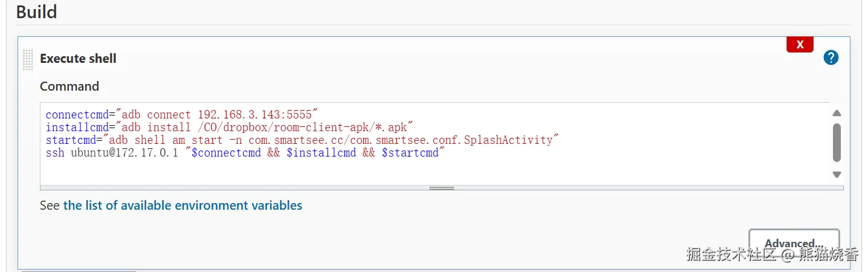
Task: Open help for Execute shell step
Action: tap(831, 58)
